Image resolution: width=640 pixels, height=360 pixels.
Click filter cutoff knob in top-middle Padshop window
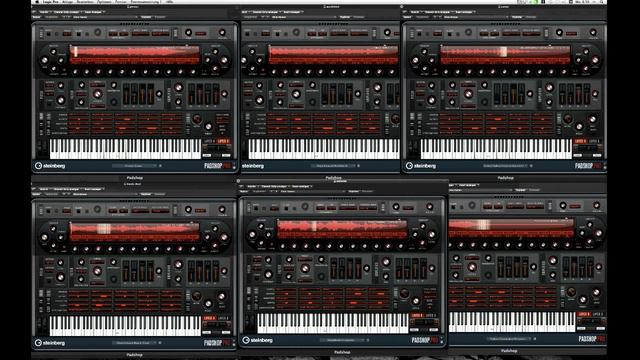click(296, 94)
